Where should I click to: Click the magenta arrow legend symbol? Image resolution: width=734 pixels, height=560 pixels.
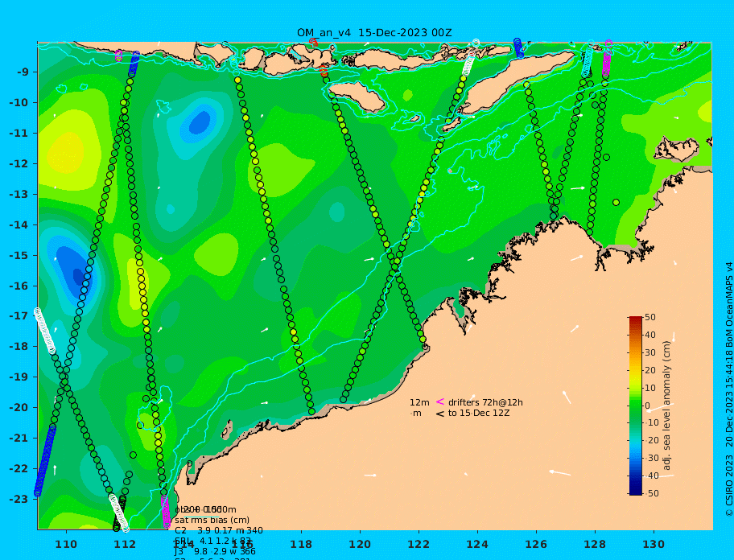440,401
